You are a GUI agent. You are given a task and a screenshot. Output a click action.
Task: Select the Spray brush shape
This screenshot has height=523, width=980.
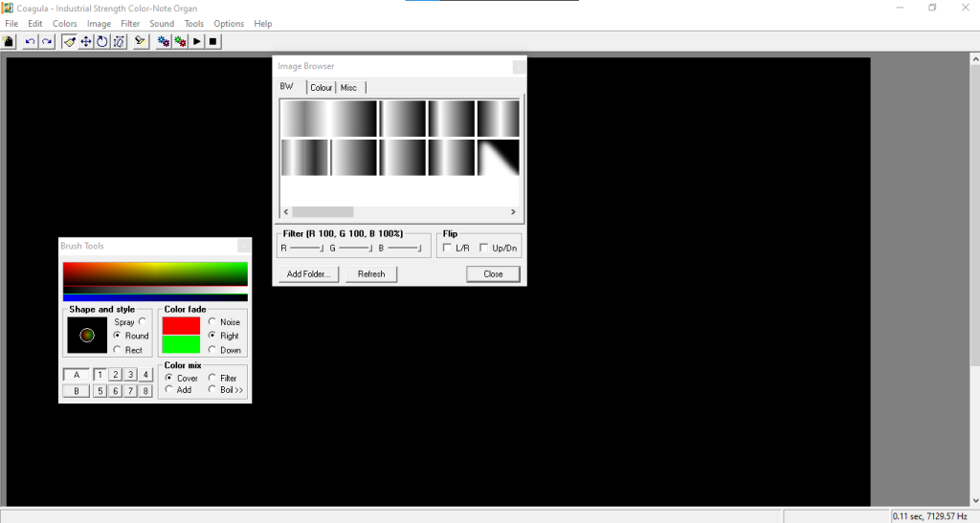tap(143, 322)
